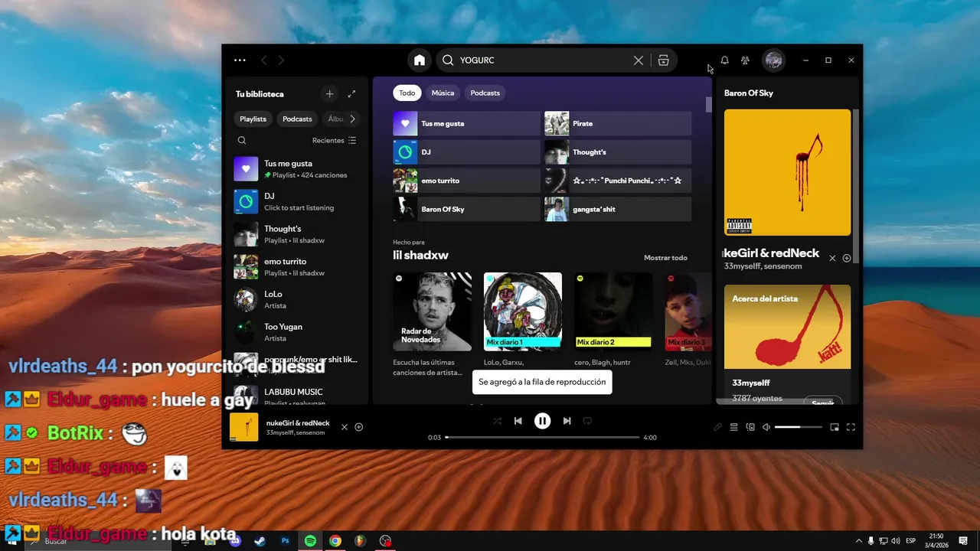This screenshot has height=551, width=980.
Task: Open the Baron Of Sky shortcut tile
Action: point(466,209)
